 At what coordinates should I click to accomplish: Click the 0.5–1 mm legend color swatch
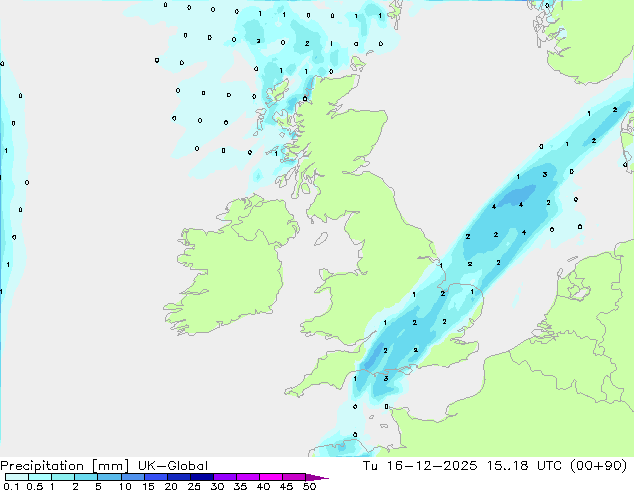40,477
